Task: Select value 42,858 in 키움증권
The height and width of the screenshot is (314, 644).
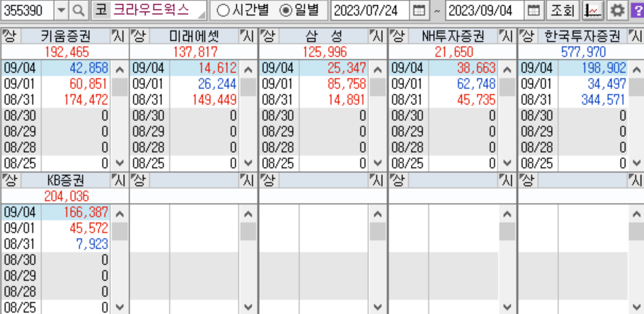Action: 88,68
